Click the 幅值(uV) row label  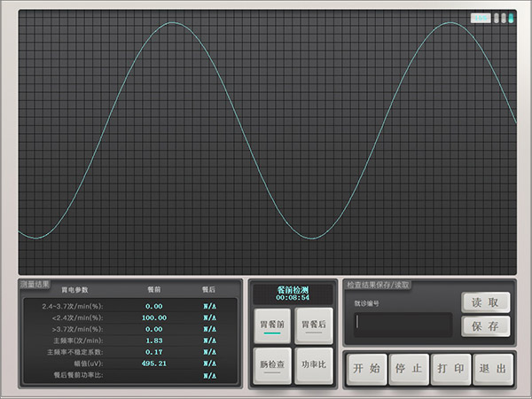(89, 364)
